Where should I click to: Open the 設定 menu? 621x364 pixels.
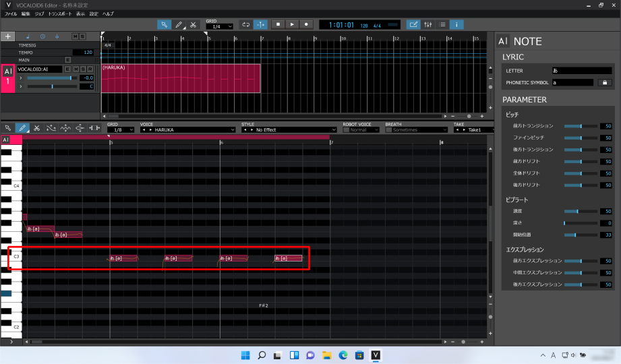(x=94, y=14)
